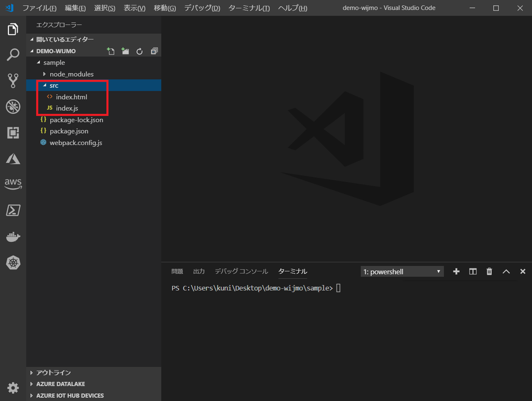This screenshot has height=401, width=532.
Task: Close the terminal panel
Action: click(x=523, y=272)
